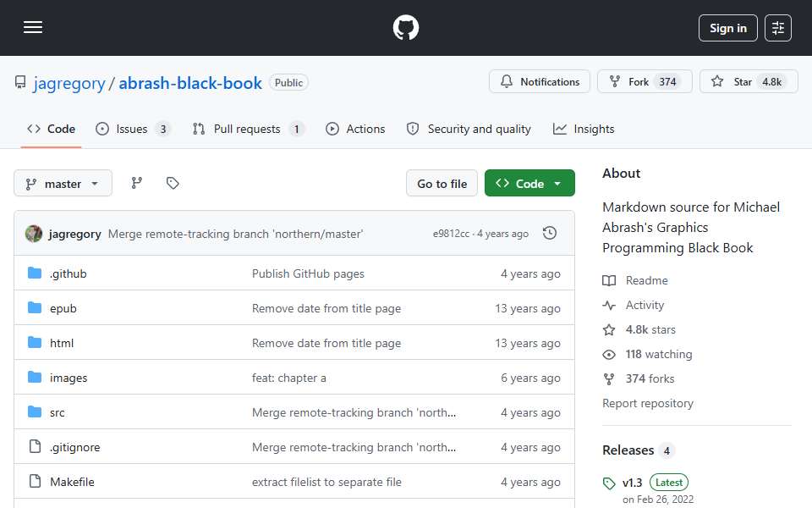Click Go to file button

[442, 184]
